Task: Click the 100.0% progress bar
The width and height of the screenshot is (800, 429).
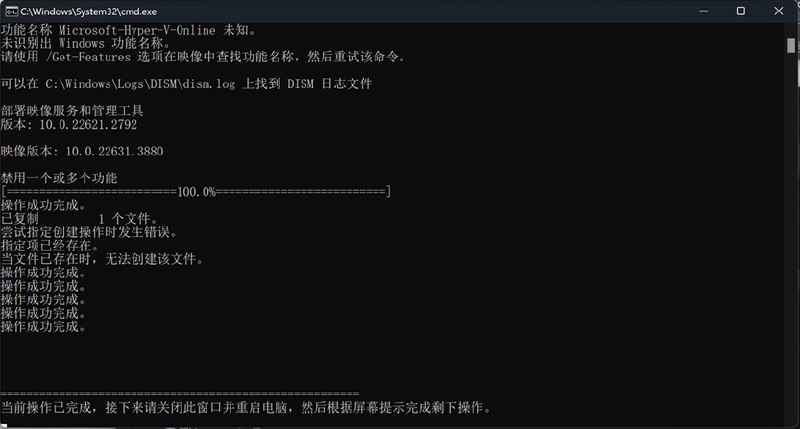Action: click(196, 192)
